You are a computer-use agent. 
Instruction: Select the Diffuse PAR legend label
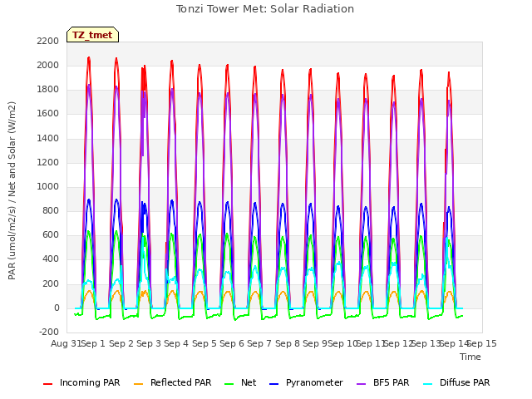point(465,382)
